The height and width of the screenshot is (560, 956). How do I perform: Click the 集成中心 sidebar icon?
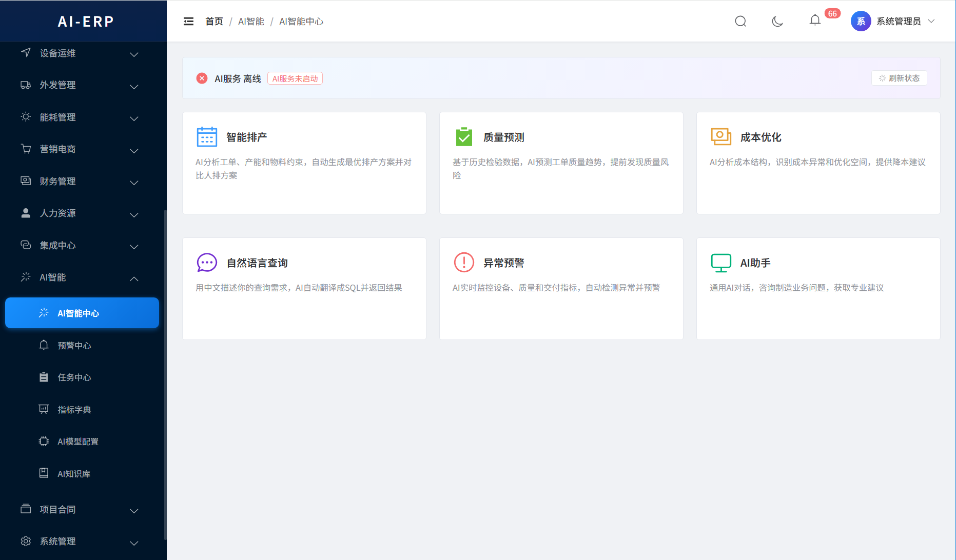tap(26, 245)
